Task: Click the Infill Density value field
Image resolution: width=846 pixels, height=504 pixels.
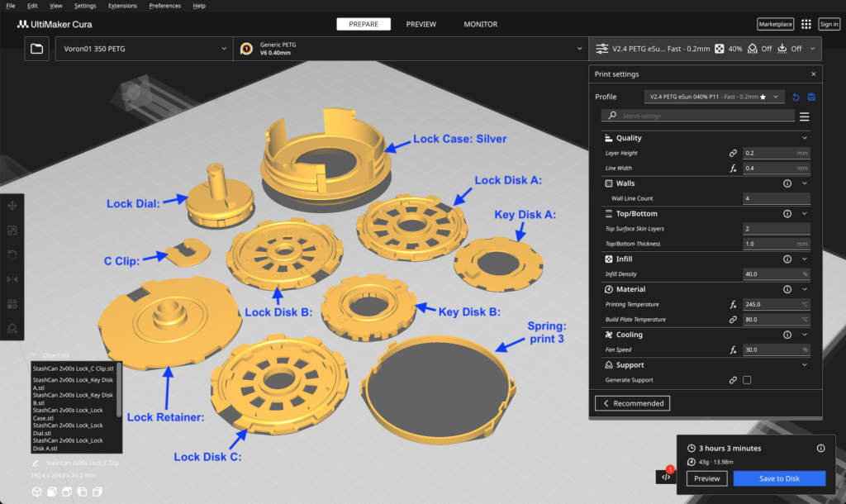Action: (x=777, y=274)
